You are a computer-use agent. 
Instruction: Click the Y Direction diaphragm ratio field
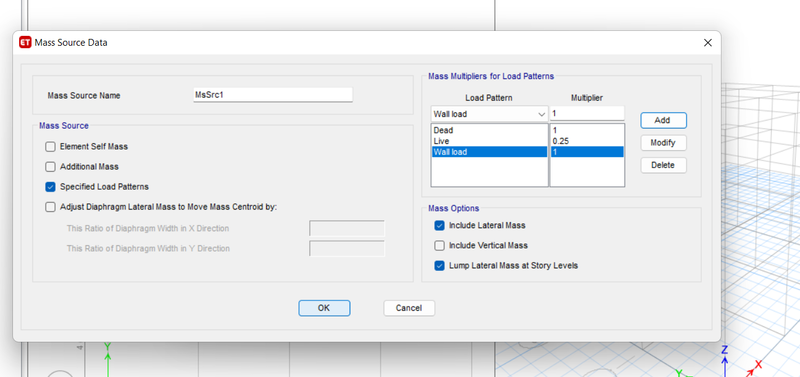point(347,248)
